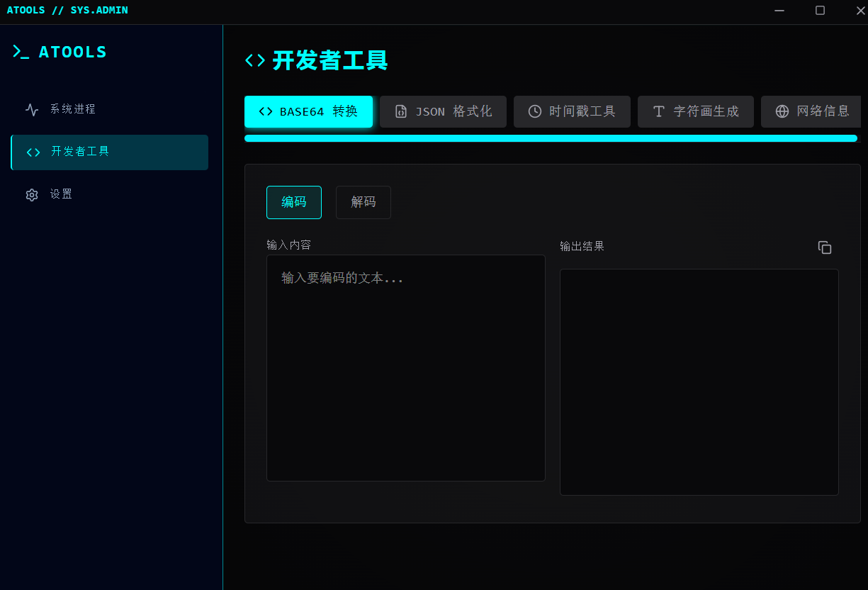Switch to 时间戳工具 tab
Viewport: 868px width, 590px height.
[572, 111]
